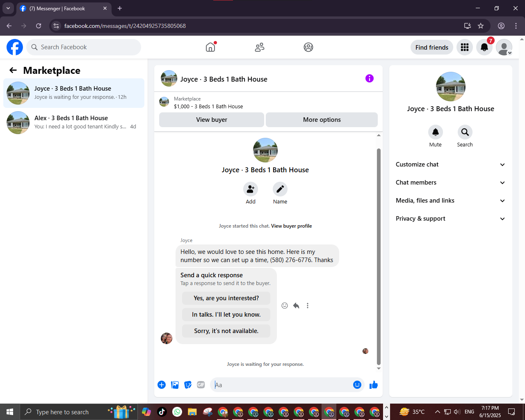Show hidden system tray icons
Screen dimensions: 525x420
(x=437, y=412)
